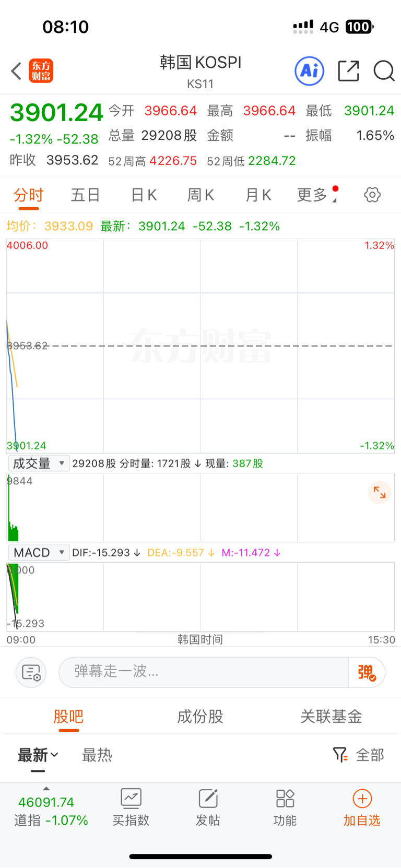Open the blue Ai assistant icon
Screen dimensions: 401x868
[310, 71]
